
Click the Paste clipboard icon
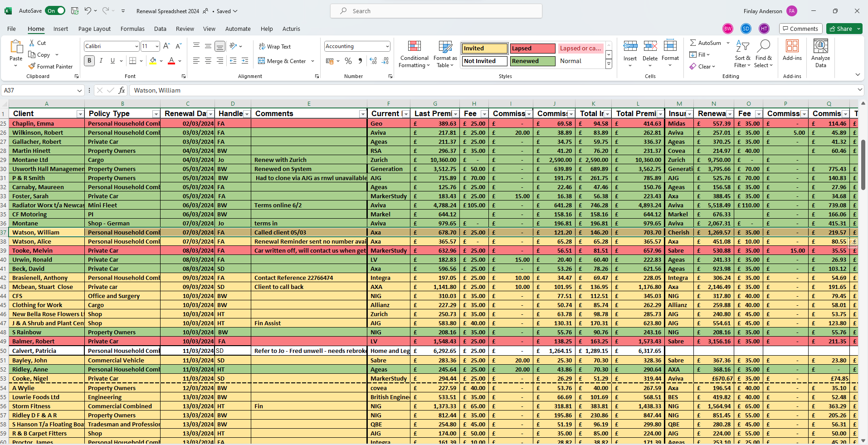click(x=16, y=47)
